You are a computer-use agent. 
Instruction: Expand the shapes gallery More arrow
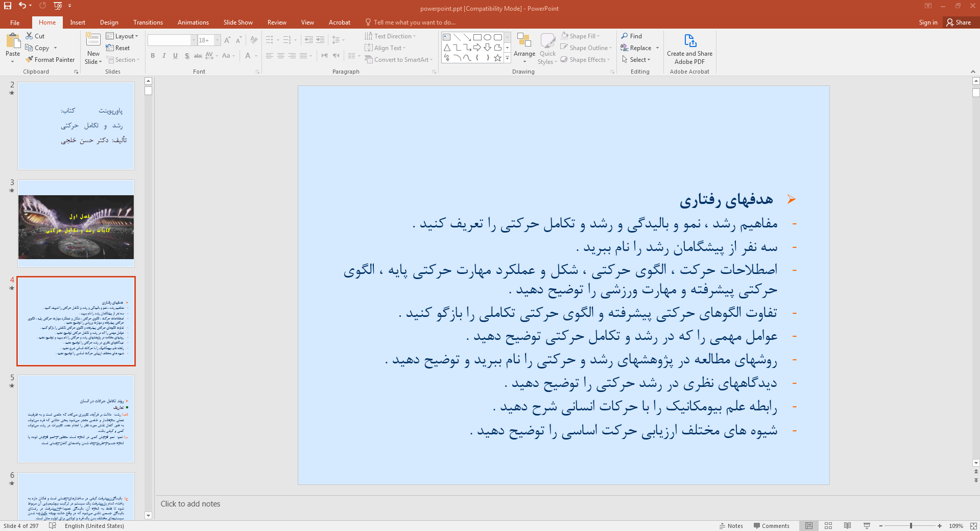[507, 58]
